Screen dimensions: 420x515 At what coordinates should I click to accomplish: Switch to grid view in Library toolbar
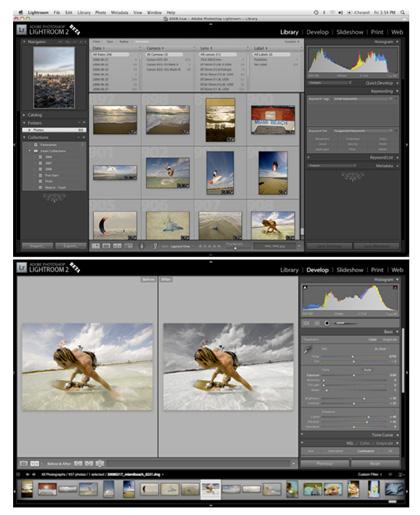click(x=96, y=246)
